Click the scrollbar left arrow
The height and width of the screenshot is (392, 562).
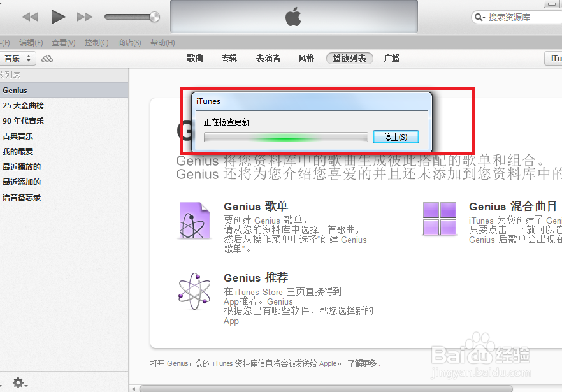[133, 389]
